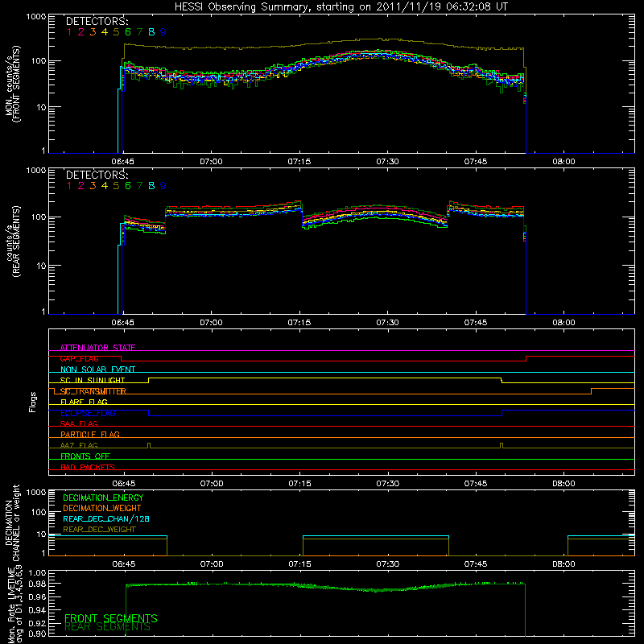Click the ECLIPSE_FLAG label
The image size is (644, 644).
click(x=88, y=413)
